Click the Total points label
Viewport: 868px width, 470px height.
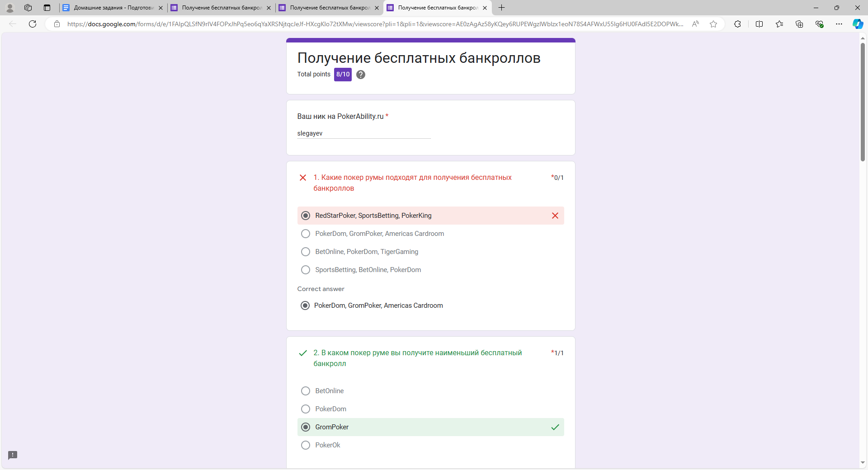(314, 74)
